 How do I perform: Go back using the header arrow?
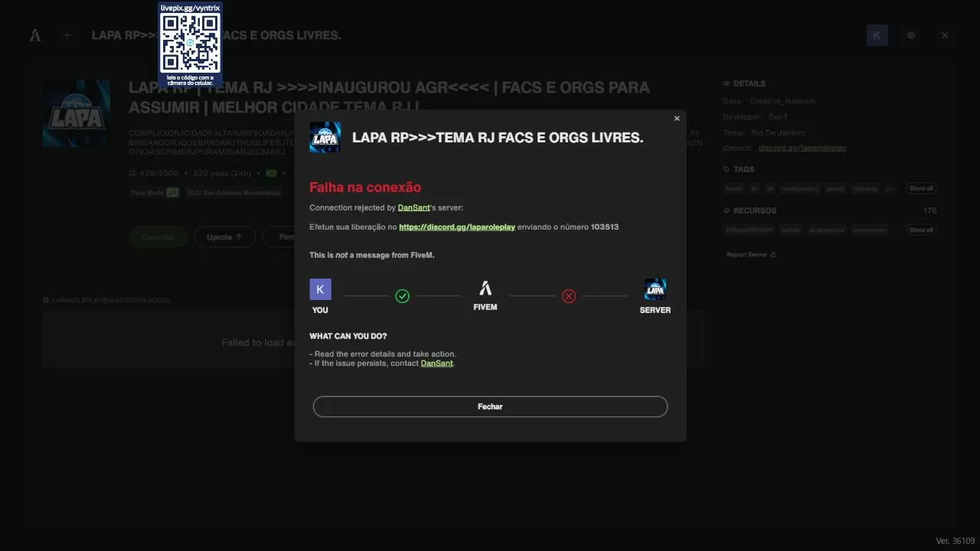click(69, 35)
